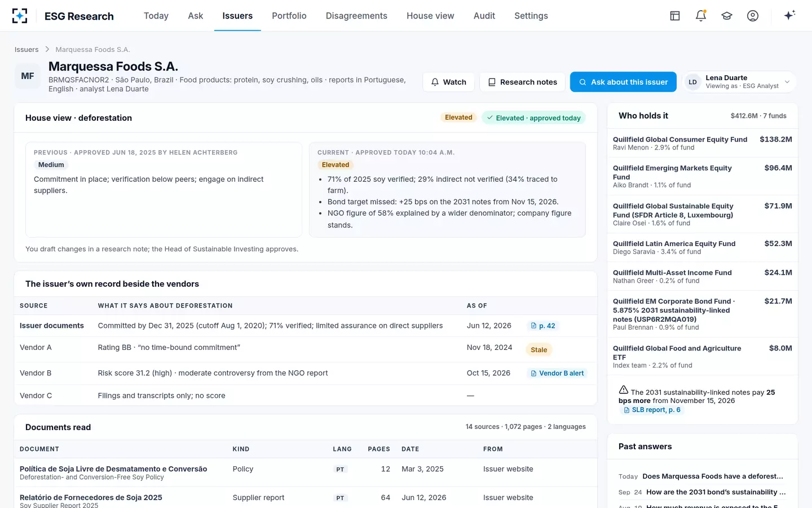The height and width of the screenshot is (508, 812).
Task: Click the ESG Research logo icon
Action: (20, 16)
